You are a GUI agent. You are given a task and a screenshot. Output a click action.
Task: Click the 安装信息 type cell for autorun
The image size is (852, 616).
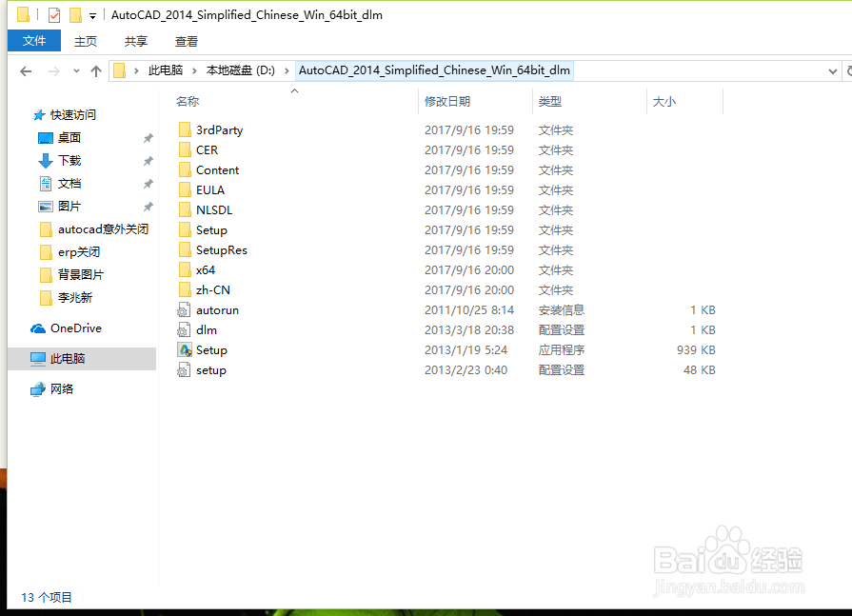(562, 310)
